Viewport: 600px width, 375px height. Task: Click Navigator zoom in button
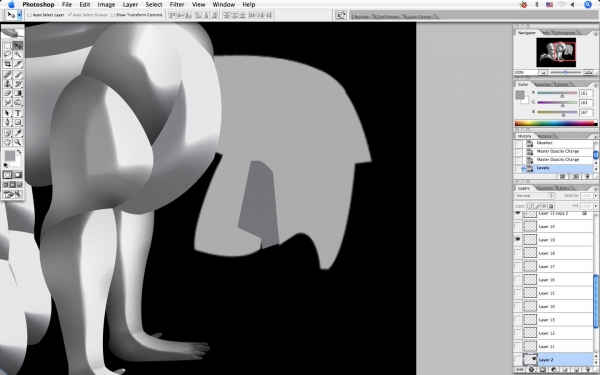(589, 72)
